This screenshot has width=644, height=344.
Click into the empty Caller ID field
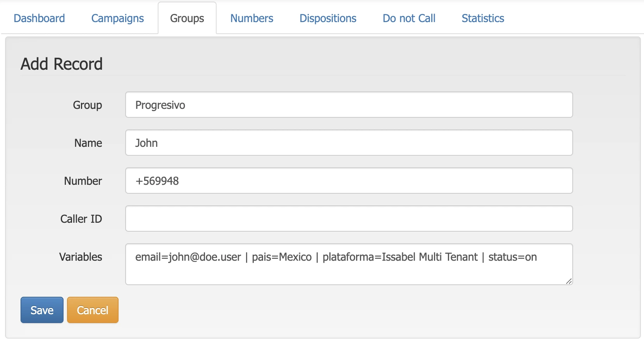[x=349, y=219]
